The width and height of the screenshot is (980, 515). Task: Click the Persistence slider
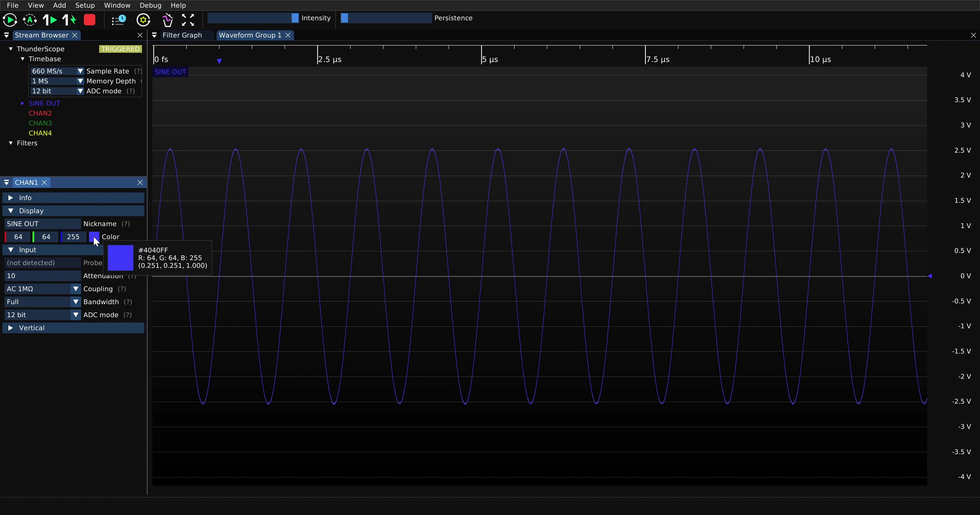click(386, 18)
